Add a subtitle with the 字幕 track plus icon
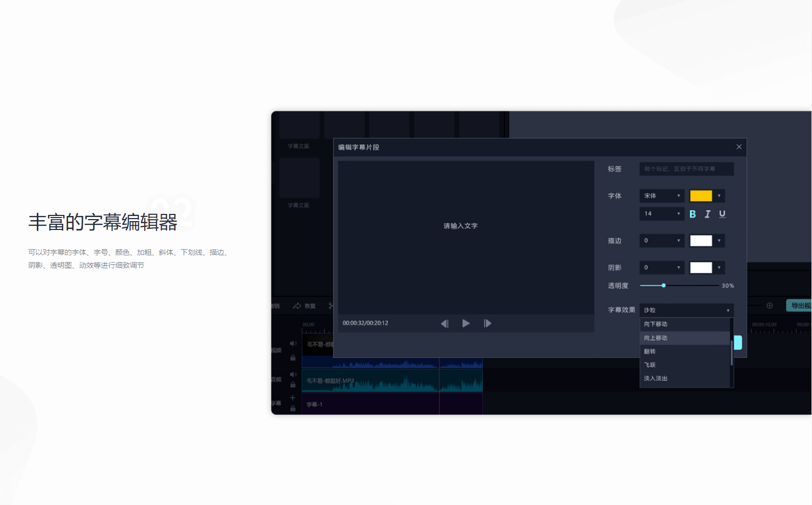 click(x=293, y=398)
